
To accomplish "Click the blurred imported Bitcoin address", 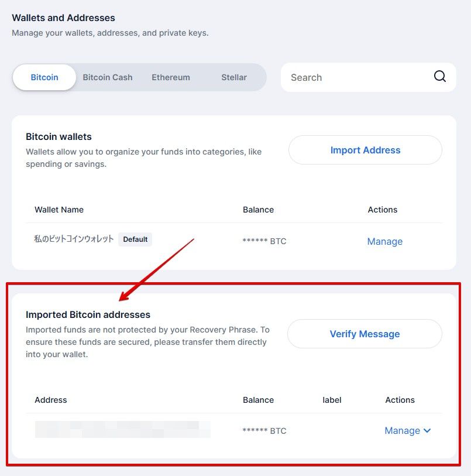I will 122,429.
